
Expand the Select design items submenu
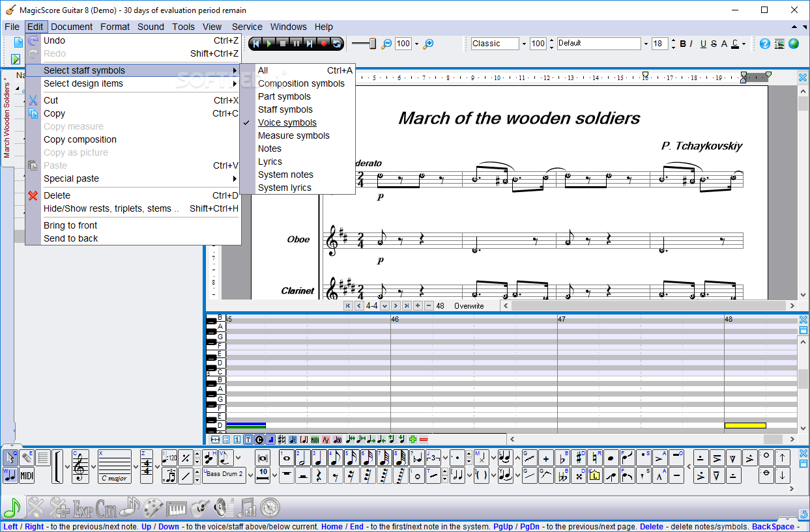point(133,83)
